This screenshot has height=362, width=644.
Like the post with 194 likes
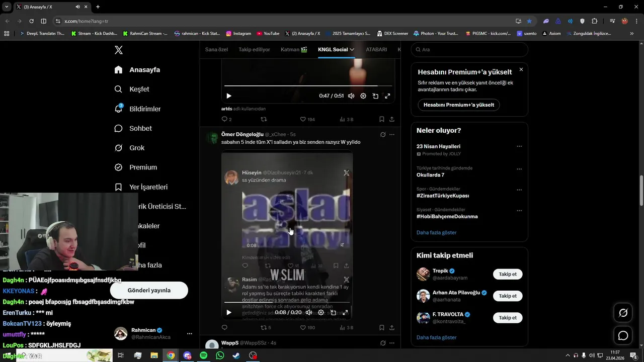[x=307, y=119]
